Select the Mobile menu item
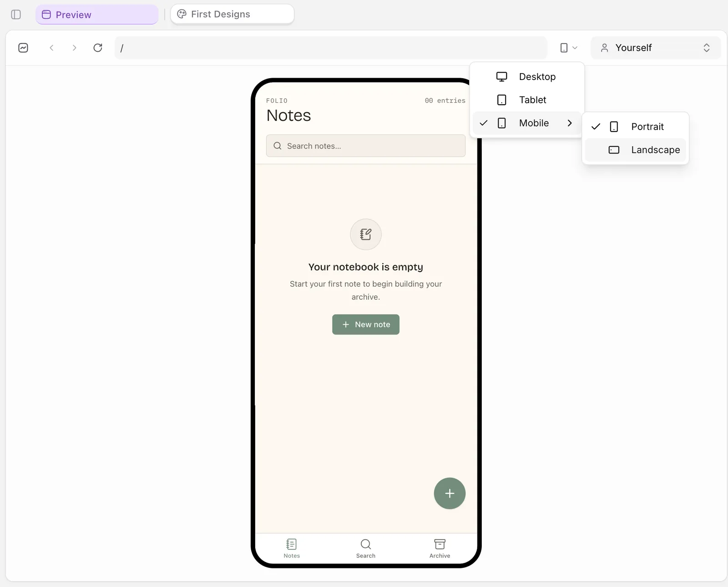Screen dimensions: 728x587 527,123
